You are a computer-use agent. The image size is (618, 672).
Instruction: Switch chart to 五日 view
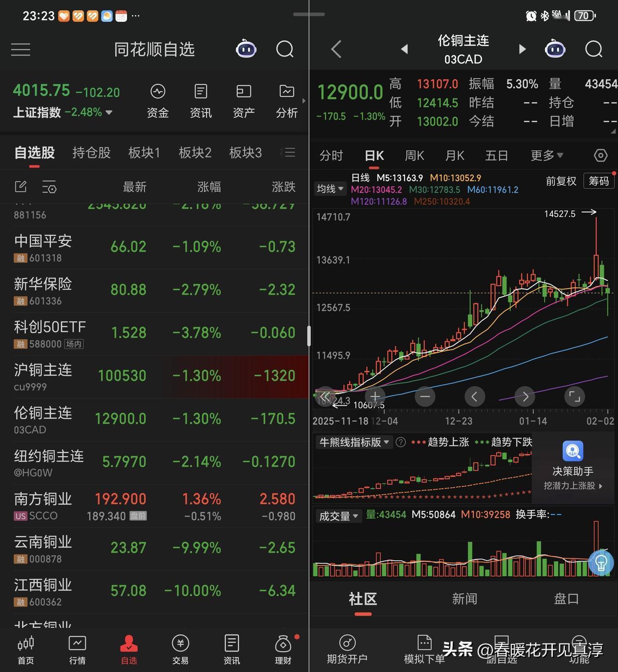[496, 156]
